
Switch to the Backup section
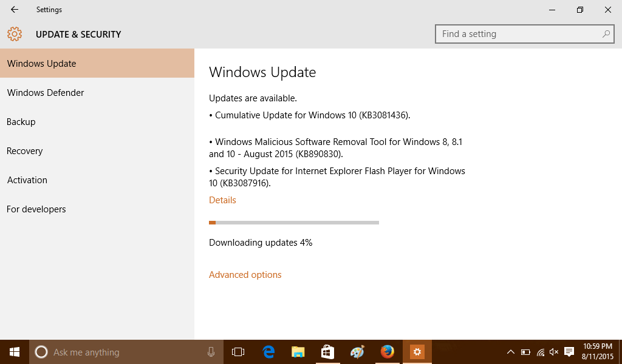point(21,121)
